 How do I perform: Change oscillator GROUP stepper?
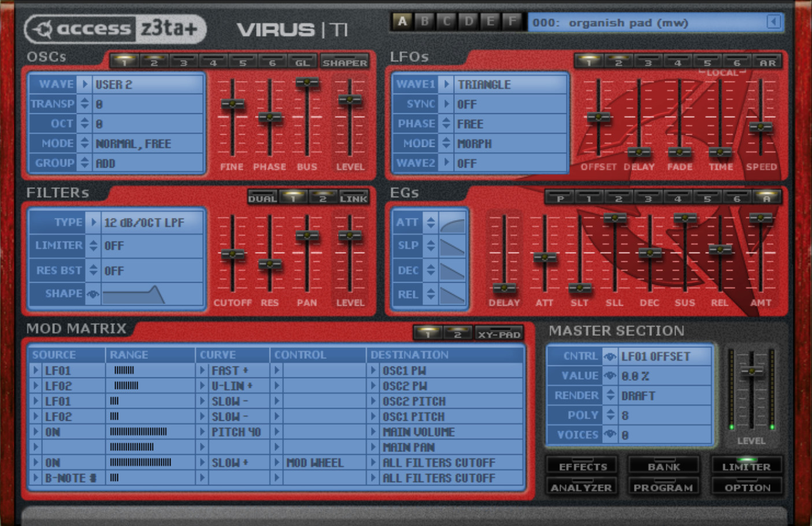pos(84,163)
